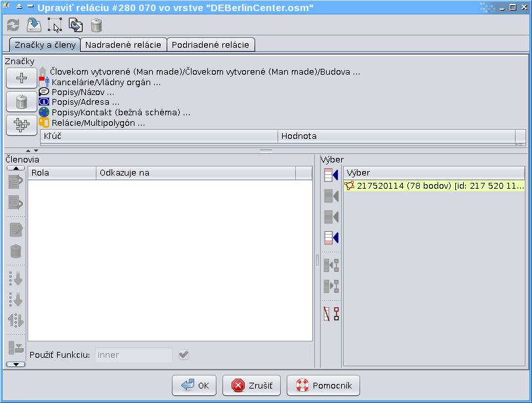The width and height of the screenshot is (532, 403).
Task: Open the Relácie/Multipolygón preset link
Action: pyautogui.click(x=98, y=123)
